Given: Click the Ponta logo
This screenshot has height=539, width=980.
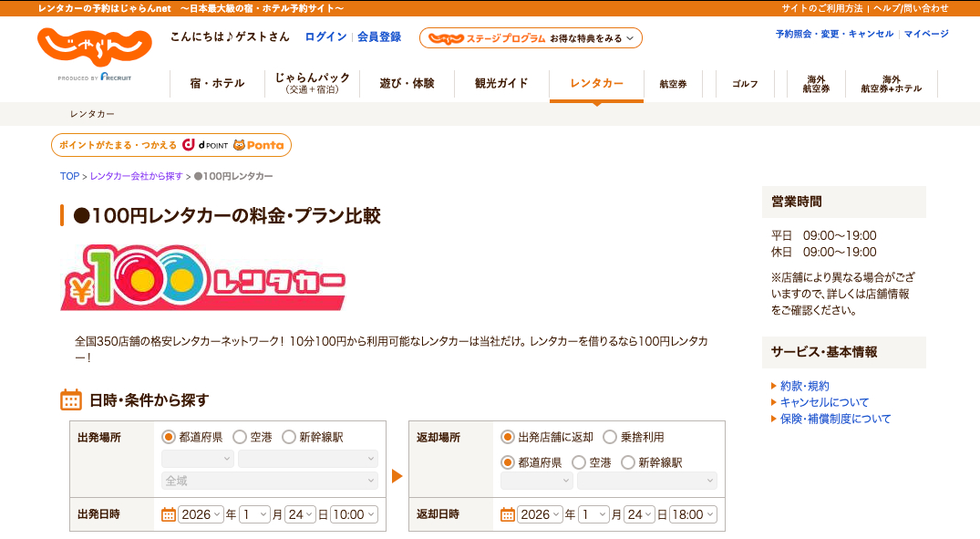Looking at the screenshot, I should 259,145.
